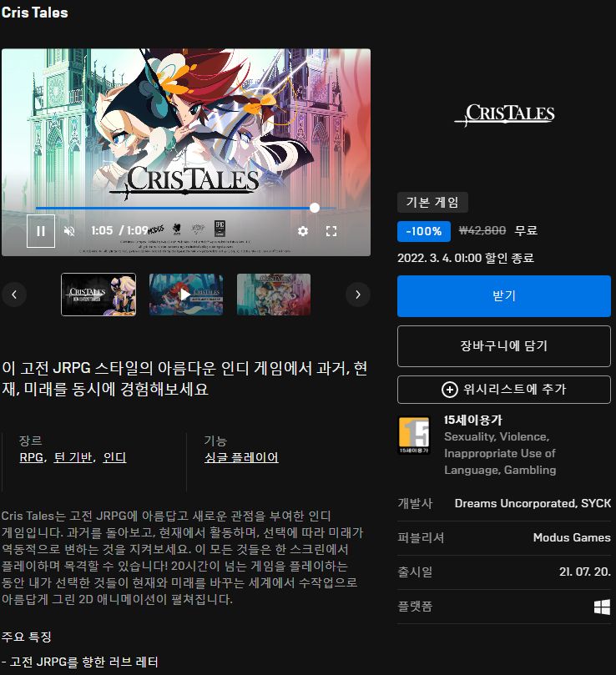
Task: Go to previous media with left arrow
Action: [x=14, y=295]
